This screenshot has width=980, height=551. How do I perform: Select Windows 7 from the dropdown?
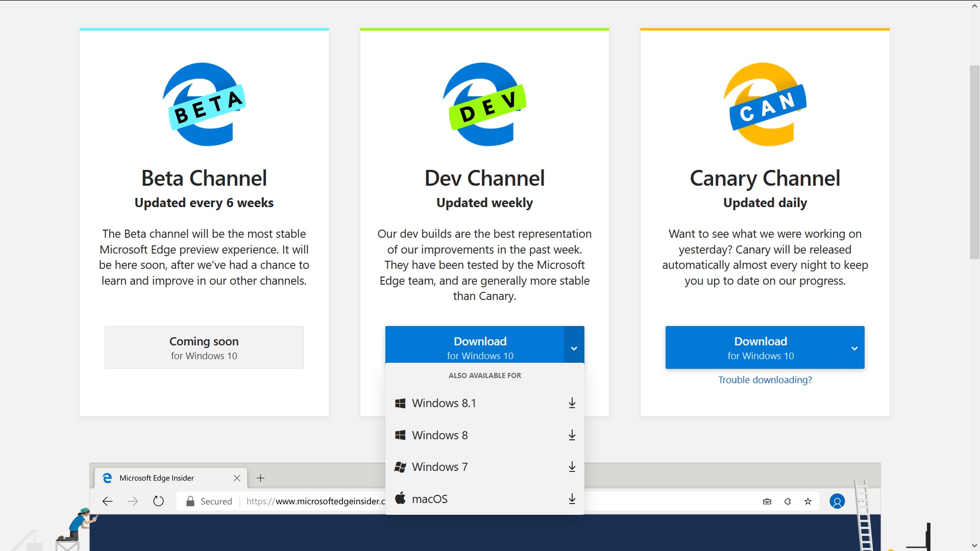coord(485,467)
